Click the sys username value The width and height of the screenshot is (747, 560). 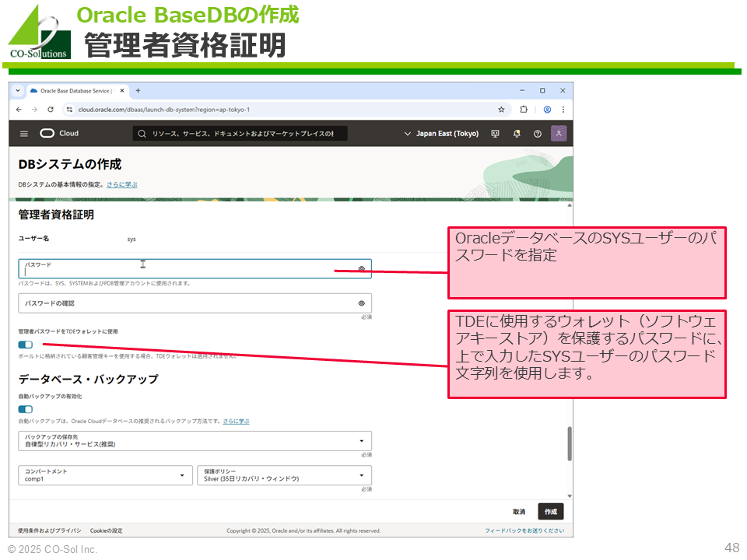(132, 240)
